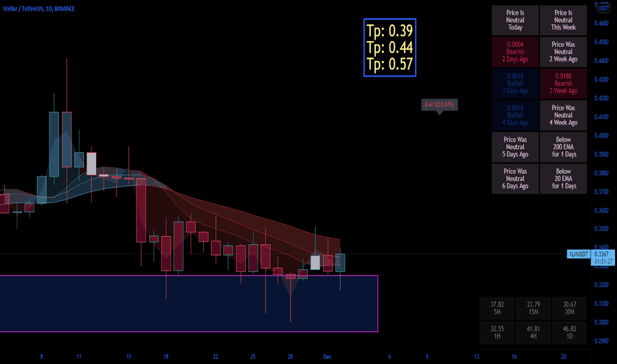This screenshot has height=364, width=617.
Task: Click the 0.3700 price axis label
Action: [x=601, y=192]
